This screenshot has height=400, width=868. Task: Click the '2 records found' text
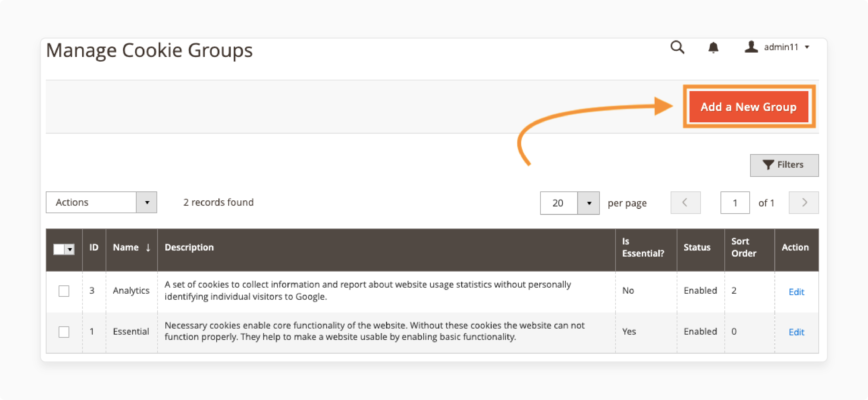click(218, 202)
